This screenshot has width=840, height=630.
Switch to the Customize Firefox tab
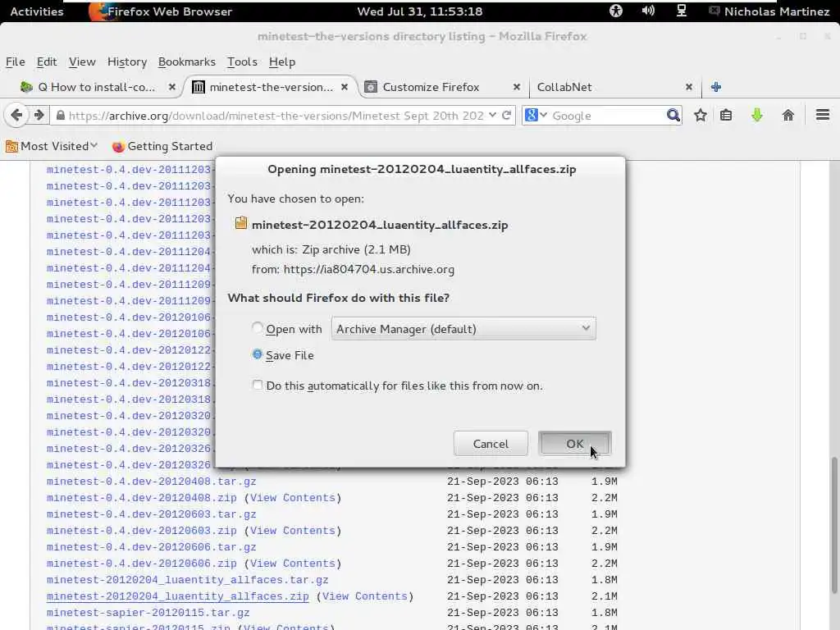442,87
